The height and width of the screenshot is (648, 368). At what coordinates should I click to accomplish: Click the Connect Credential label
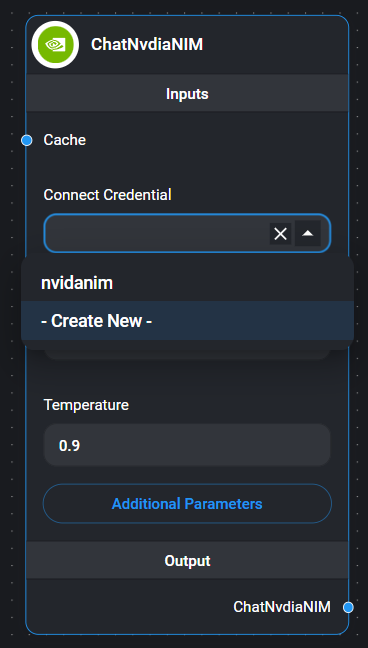tap(107, 195)
